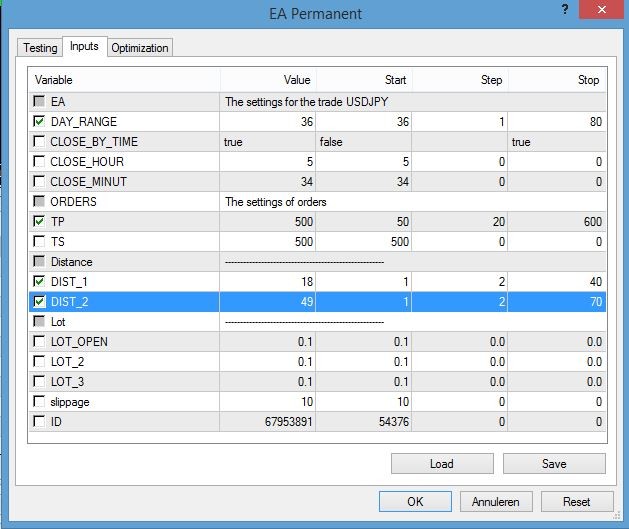This screenshot has width=629, height=529.
Task: Click the Load button
Action: [442, 464]
